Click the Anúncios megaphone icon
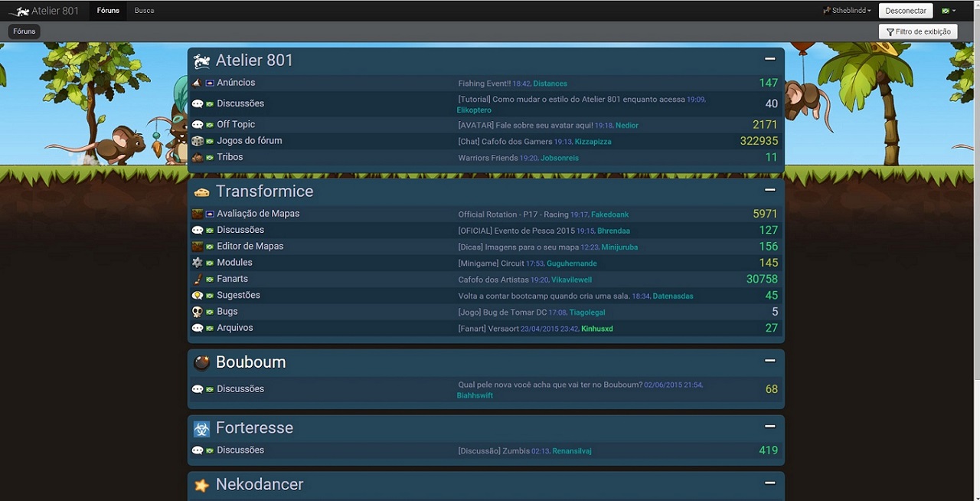 point(197,83)
